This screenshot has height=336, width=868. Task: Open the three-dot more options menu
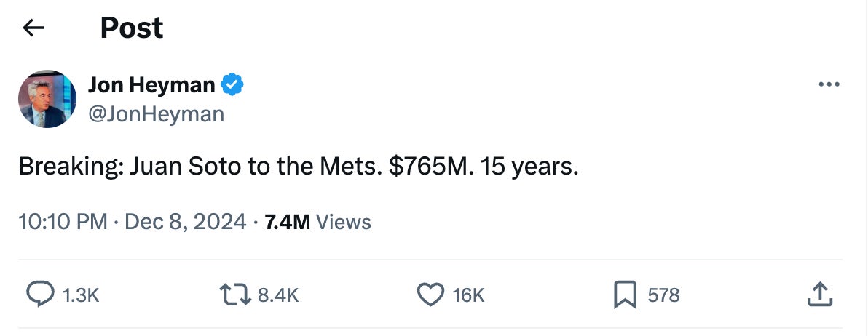point(829,85)
